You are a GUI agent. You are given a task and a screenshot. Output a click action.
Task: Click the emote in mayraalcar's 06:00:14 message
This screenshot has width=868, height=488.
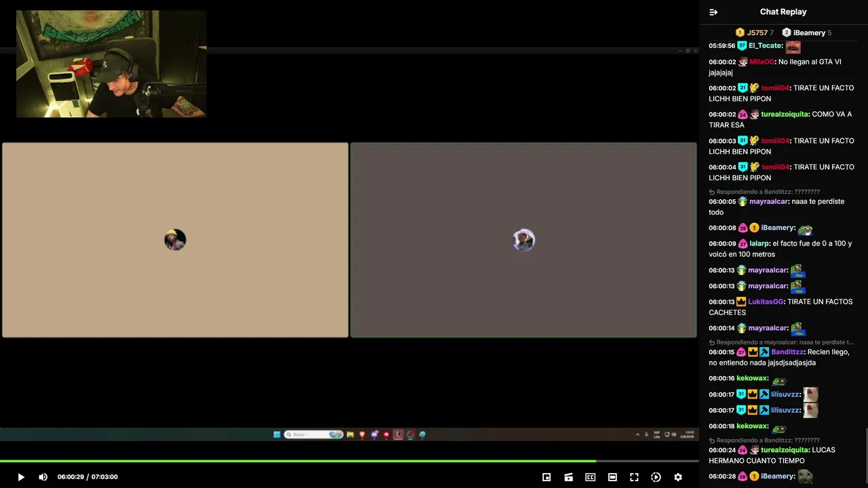pyautogui.click(x=797, y=329)
